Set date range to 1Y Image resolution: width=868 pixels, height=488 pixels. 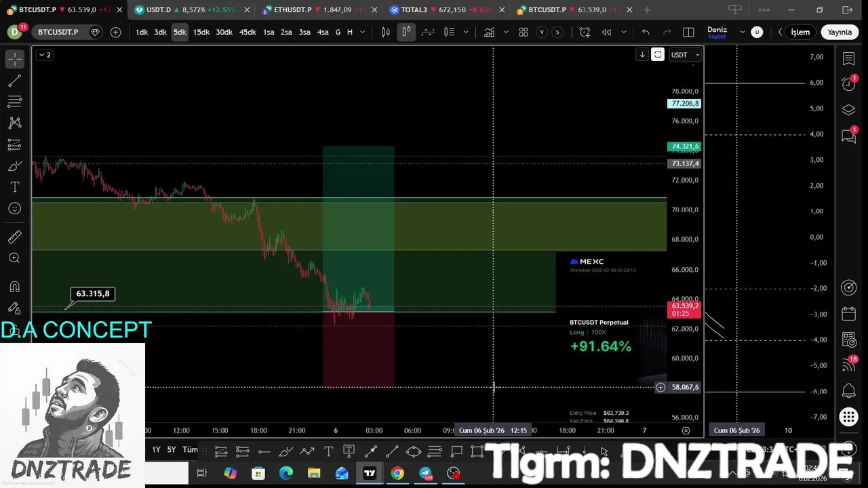tap(156, 449)
